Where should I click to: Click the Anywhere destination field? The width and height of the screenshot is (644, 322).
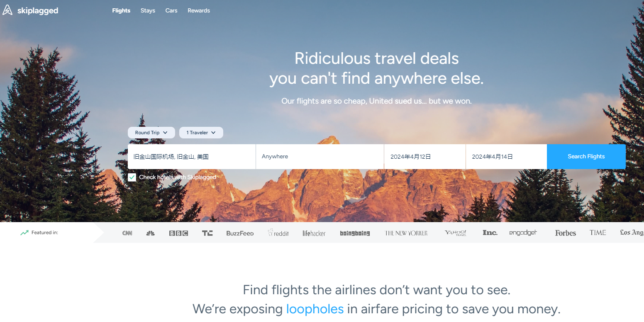tap(320, 157)
